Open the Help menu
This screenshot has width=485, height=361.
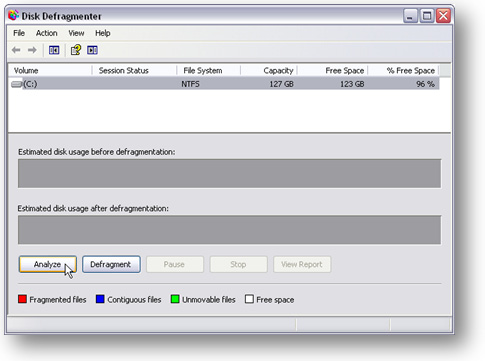[103, 33]
